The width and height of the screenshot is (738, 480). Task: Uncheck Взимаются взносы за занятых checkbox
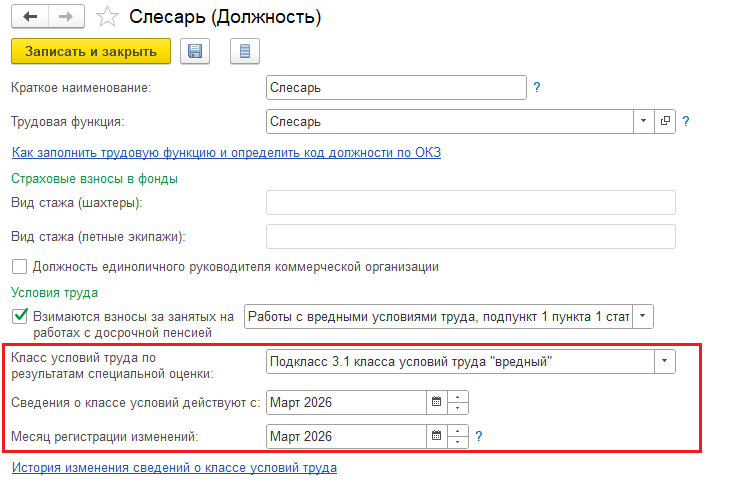(x=19, y=317)
